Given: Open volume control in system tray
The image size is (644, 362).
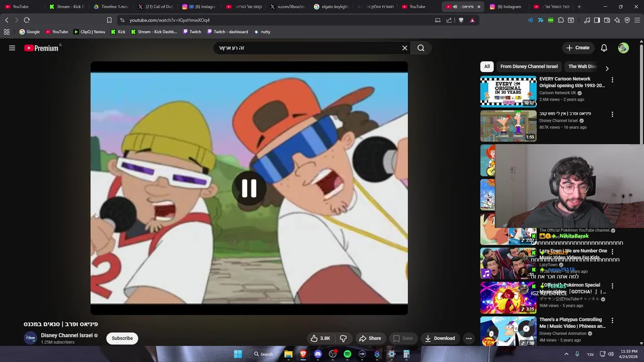Looking at the screenshot, I should (x=611, y=354).
